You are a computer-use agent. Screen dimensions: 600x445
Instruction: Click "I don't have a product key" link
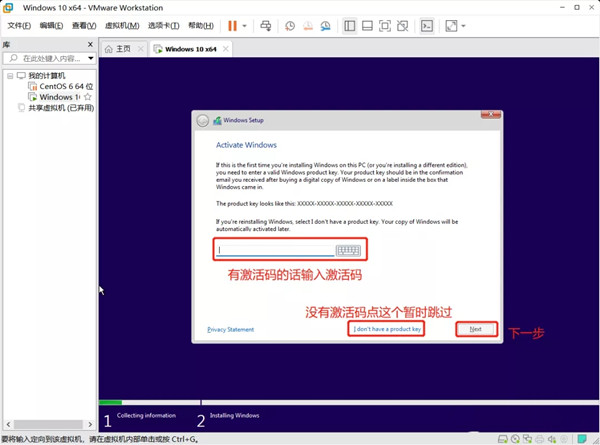coord(387,329)
